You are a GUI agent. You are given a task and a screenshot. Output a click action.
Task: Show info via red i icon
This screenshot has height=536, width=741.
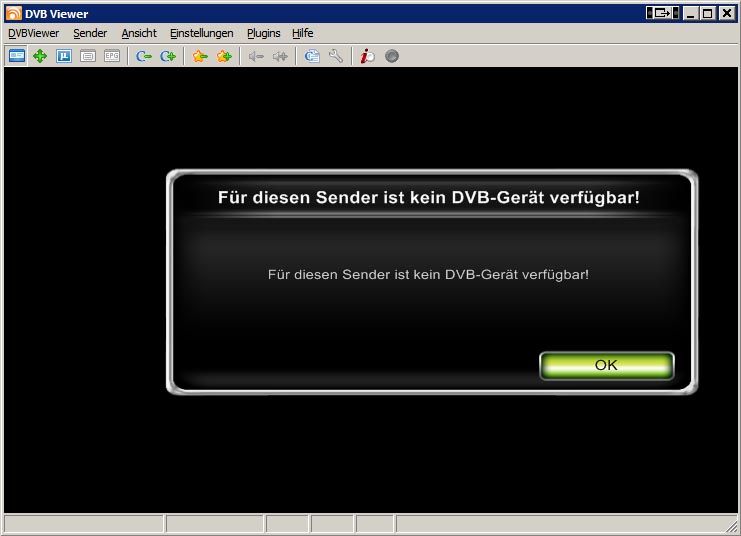click(367, 56)
